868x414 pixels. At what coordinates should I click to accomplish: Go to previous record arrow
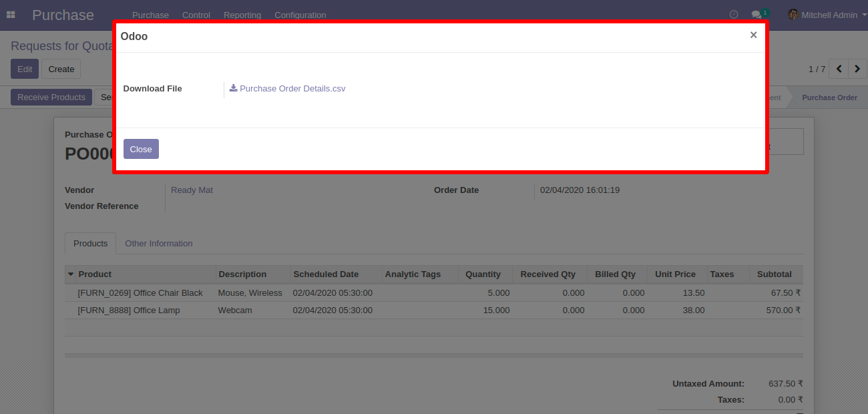pyautogui.click(x=839, y=69)
